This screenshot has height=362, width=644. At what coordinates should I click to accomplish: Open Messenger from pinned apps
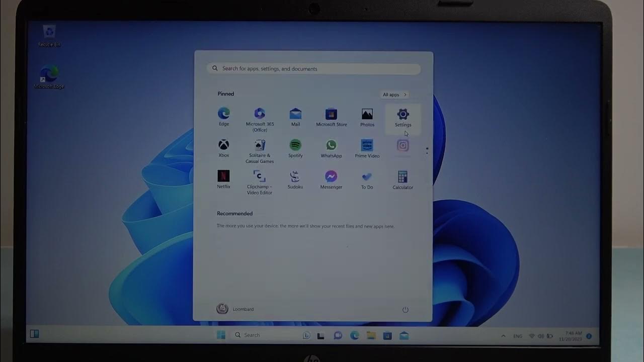[331, 179]
